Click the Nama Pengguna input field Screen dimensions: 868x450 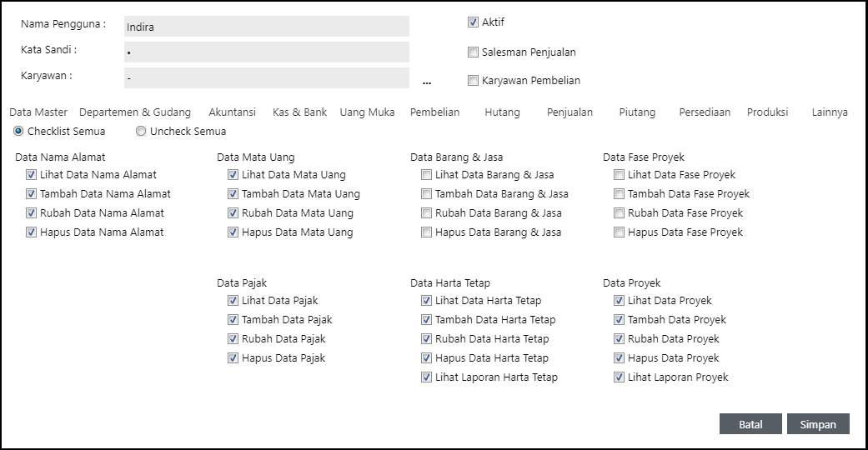[x=267, y=27]
